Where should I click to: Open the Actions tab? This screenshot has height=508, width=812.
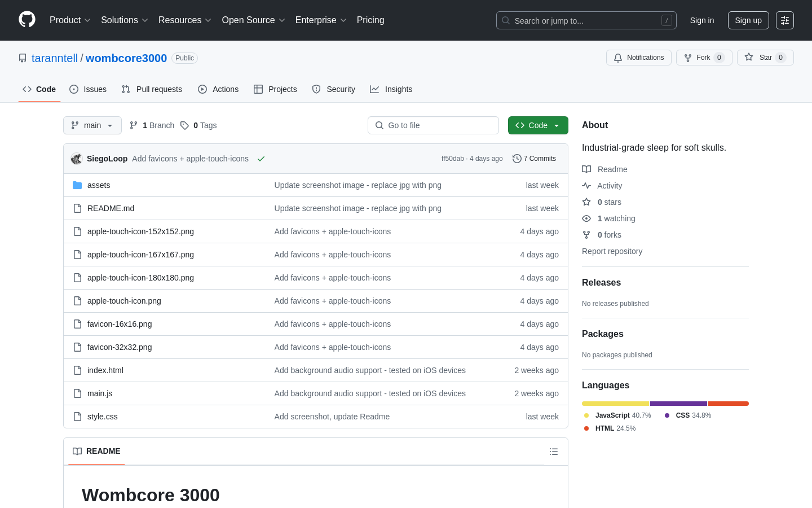tap(218, 89)
